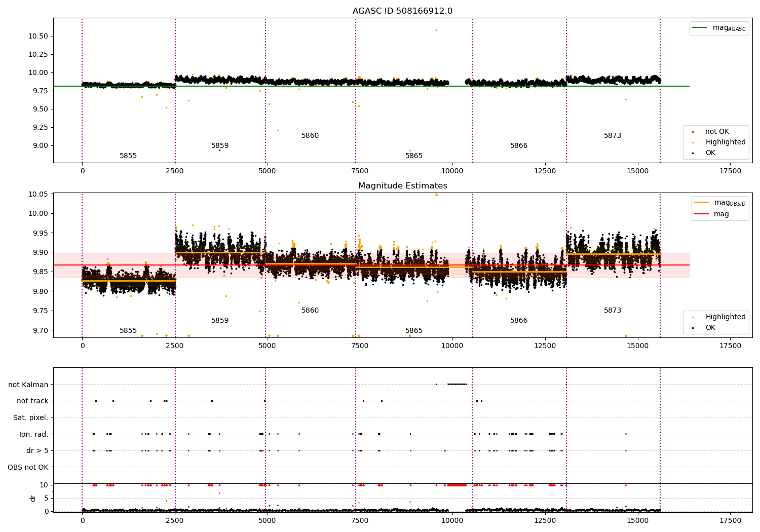
Task: Click obsid label '5855' in Magnitude Estimates plot
Action: [128, 330]
